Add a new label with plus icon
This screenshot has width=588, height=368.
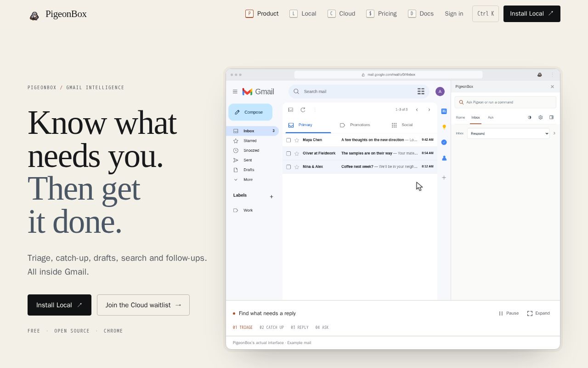tap(271, 197)
